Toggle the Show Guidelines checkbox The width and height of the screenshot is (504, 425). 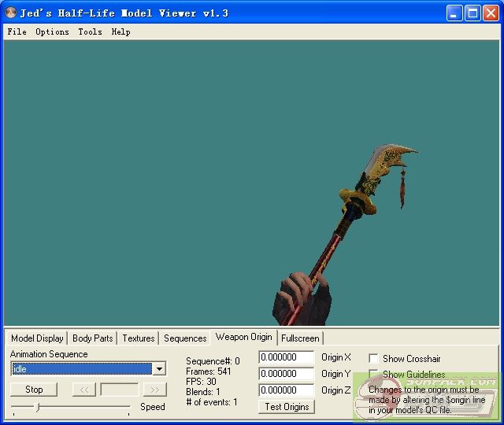374,375
